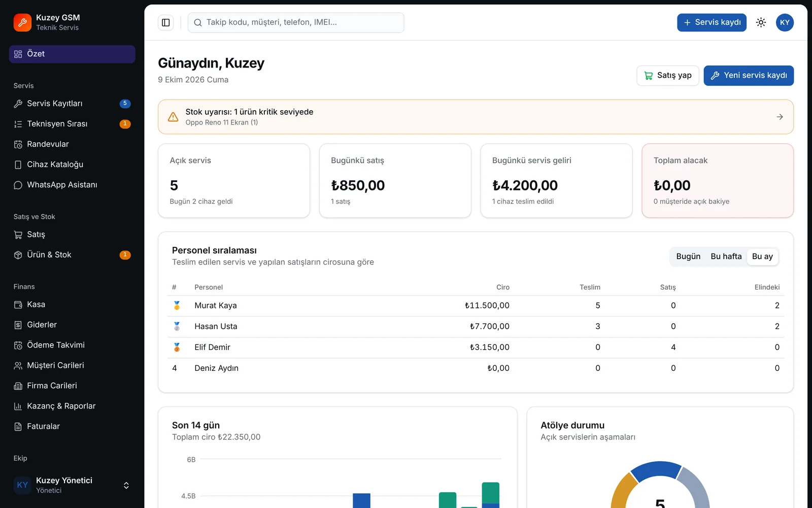Click Elif Demir in staff ranking

click(x=212, y=347)
